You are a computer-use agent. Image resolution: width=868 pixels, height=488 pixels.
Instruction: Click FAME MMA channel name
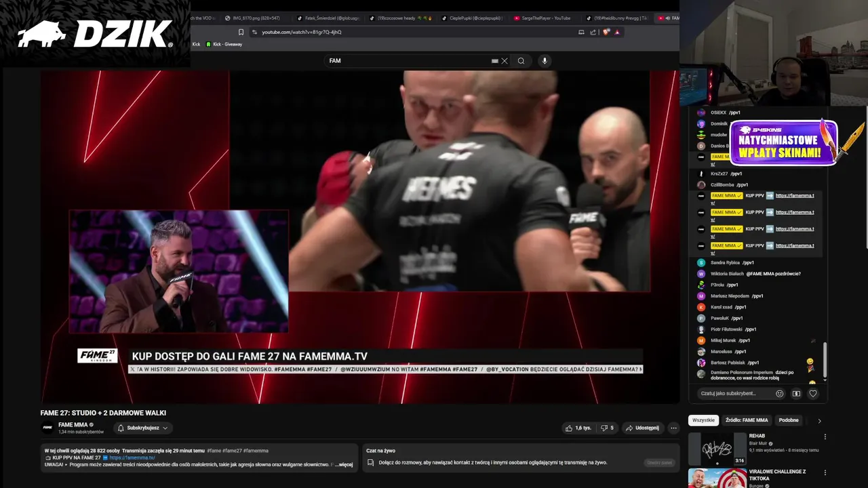pyautogui.click(x=73, y=425)
